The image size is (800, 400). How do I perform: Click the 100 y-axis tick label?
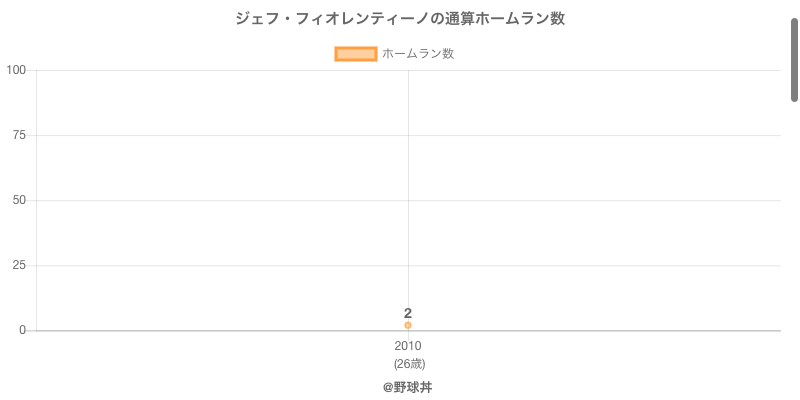click(x=16, y=70)
